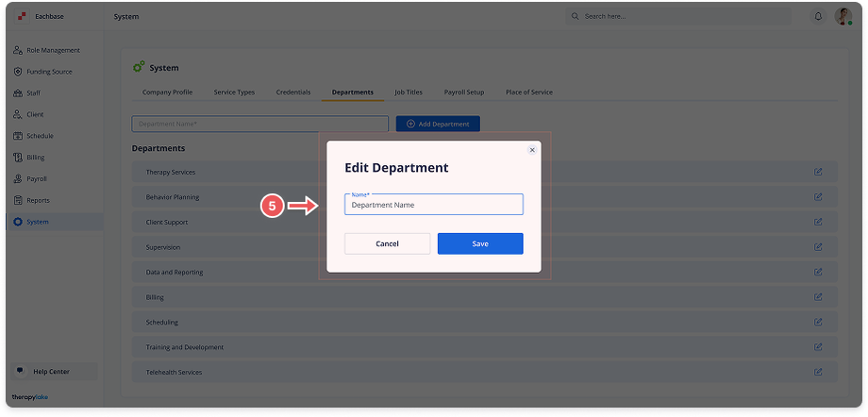Click the Billing sidebar icon
Screen dimensions: 868x417
click(18, 158)
